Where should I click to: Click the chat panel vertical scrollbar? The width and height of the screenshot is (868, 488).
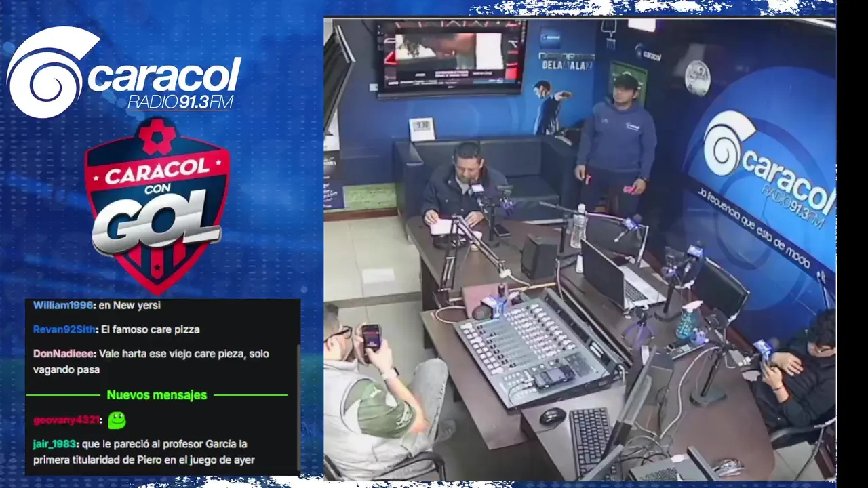298,407
